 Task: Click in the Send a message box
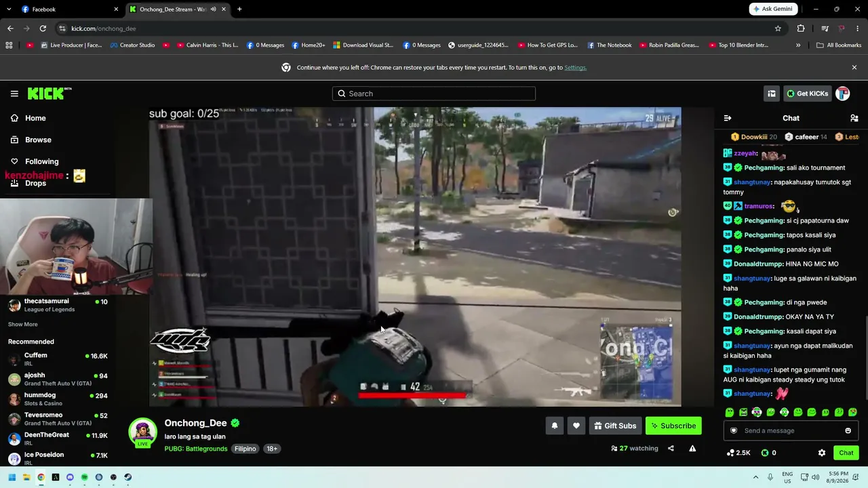pos(791,430)
